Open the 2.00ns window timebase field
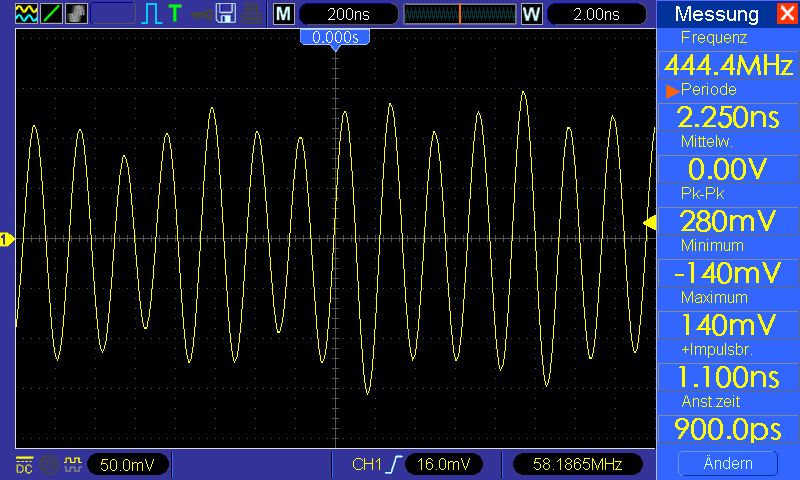Image resolution: width=800 pixels, height=480 pixels. 596,14
